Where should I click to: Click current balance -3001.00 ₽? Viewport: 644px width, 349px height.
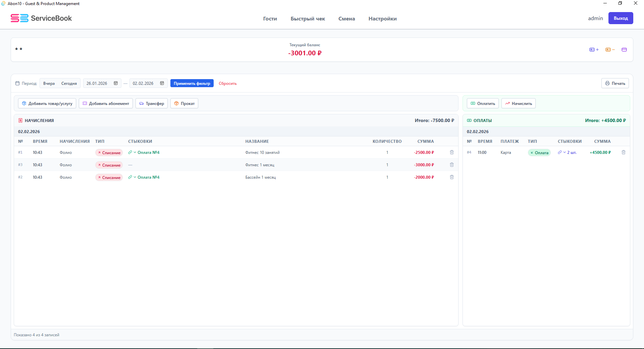coord(305,53)
